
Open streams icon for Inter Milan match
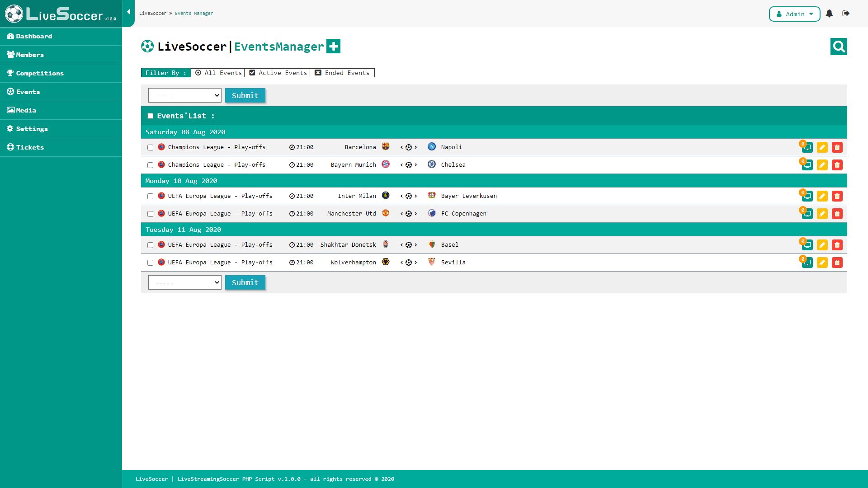click(x=807, y=196)
